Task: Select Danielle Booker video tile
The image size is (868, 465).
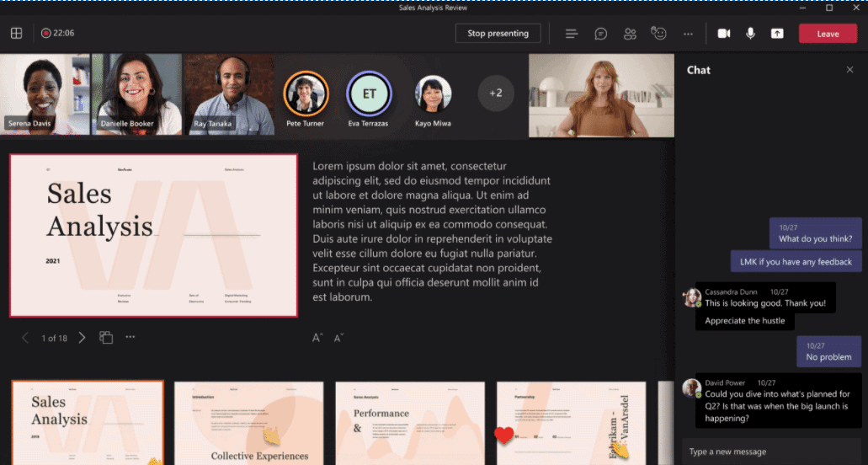Action: click(136, 94)
